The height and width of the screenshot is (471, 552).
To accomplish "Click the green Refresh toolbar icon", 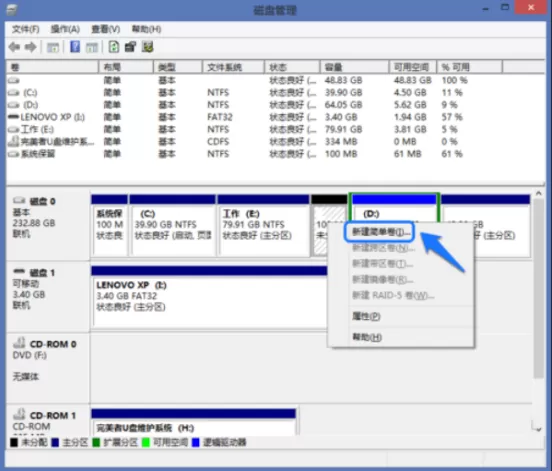I will [114, 47].
